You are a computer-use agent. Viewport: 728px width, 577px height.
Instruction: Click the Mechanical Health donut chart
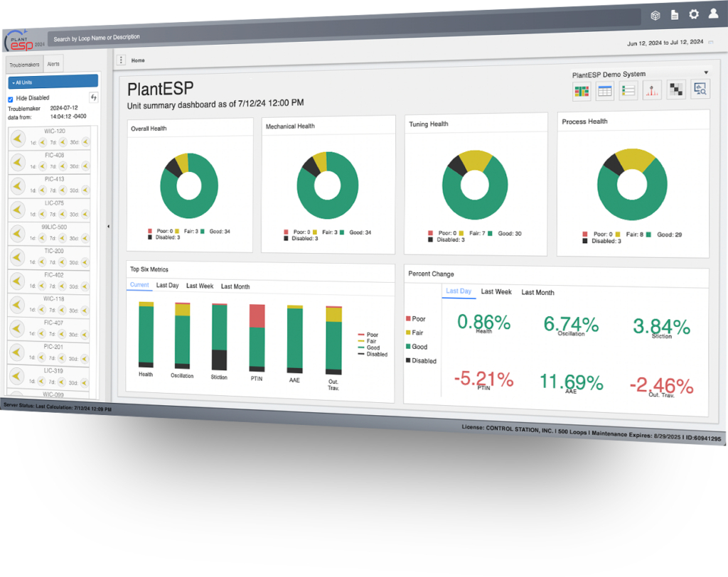(x=328, y=185)
